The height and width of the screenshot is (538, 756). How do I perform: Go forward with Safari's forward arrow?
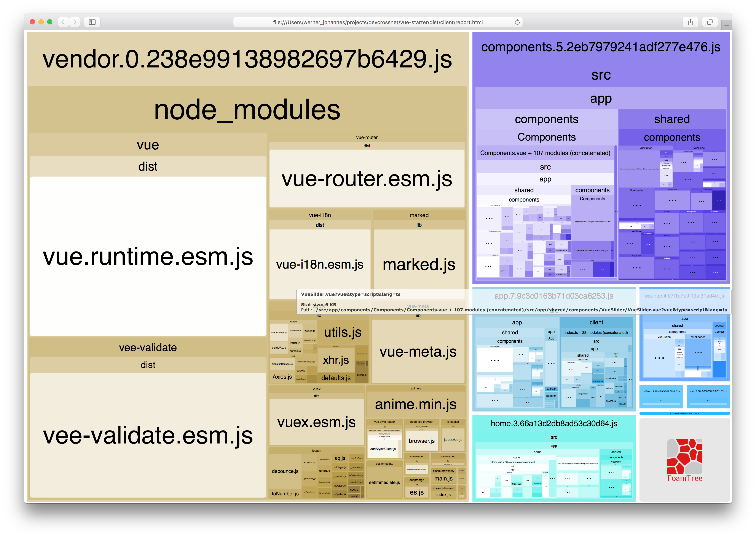pos(75,22)
